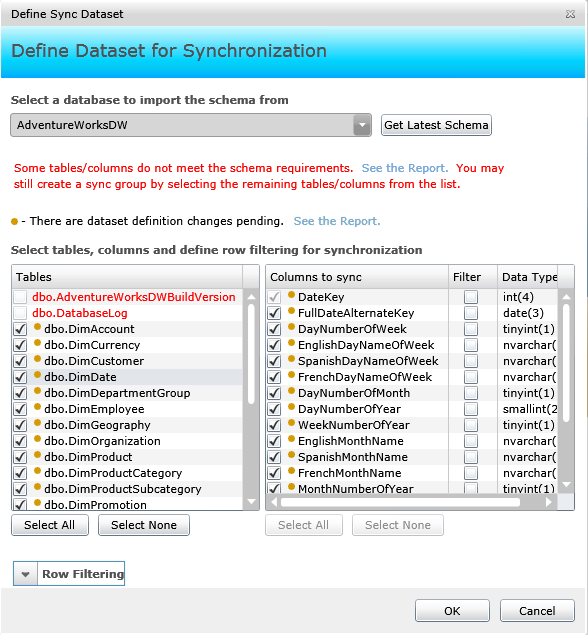Enable the Filter checkbox for FullDateAlternateKey

(471, 313)
